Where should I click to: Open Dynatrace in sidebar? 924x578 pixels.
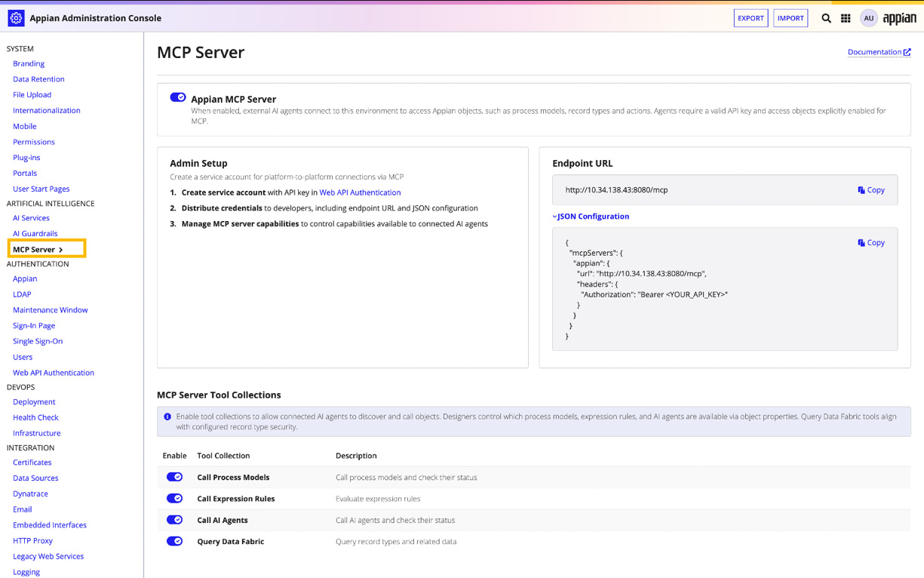tap(30, 493)
